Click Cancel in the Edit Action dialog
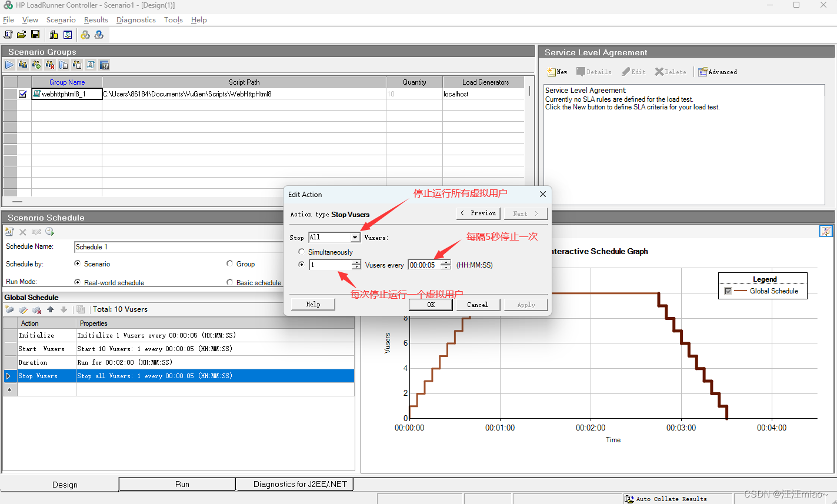Viewport: 837px width, 504px height. tap(478, 305)
